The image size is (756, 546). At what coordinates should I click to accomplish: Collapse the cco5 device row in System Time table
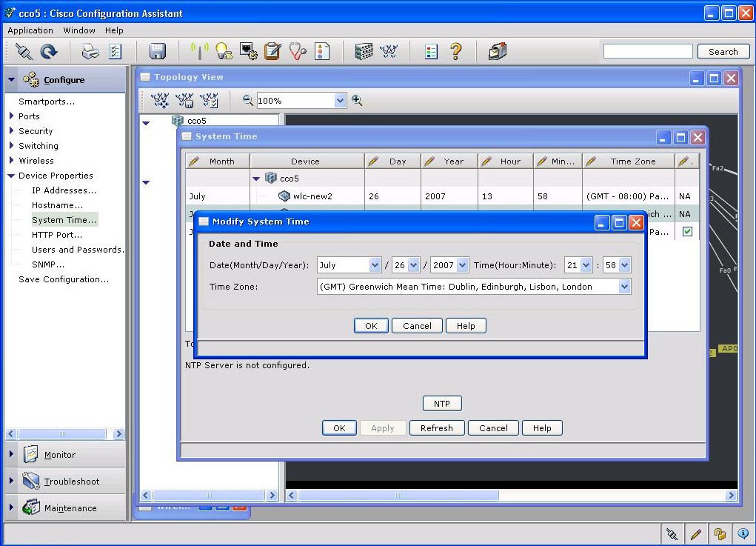(256, 179)
